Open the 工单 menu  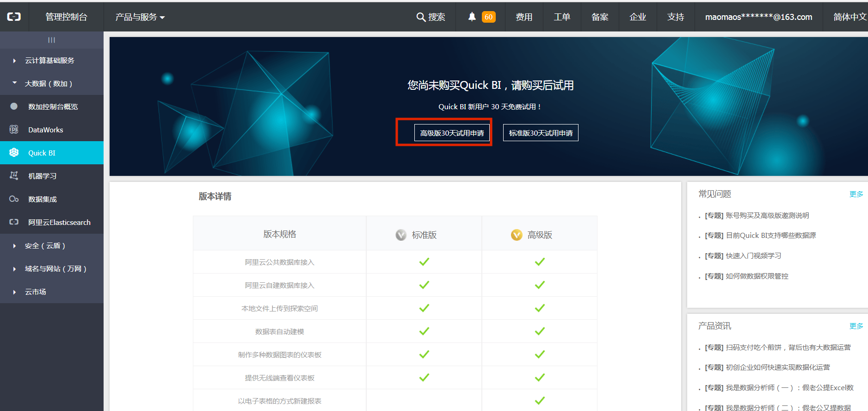pyautogui.click(x=562, y=17)
